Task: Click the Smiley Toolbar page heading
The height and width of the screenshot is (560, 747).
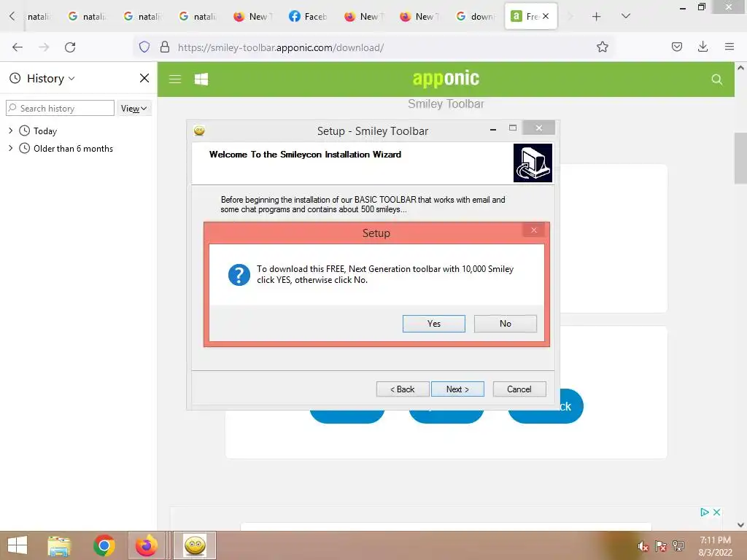Action: click(x=446, y=104)
